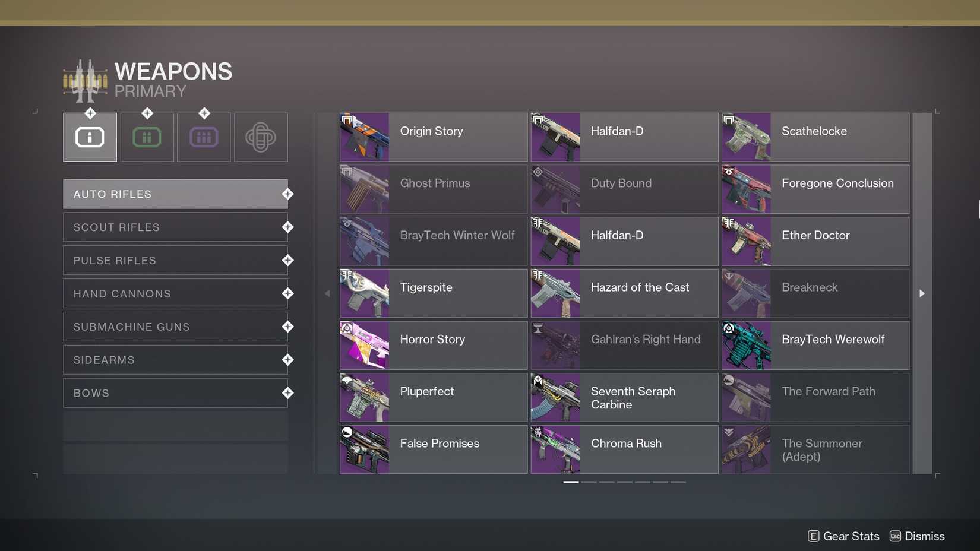
Task: Select the BrayTech Winter Wolf weapon icon
Action: [x=364, y=241]
